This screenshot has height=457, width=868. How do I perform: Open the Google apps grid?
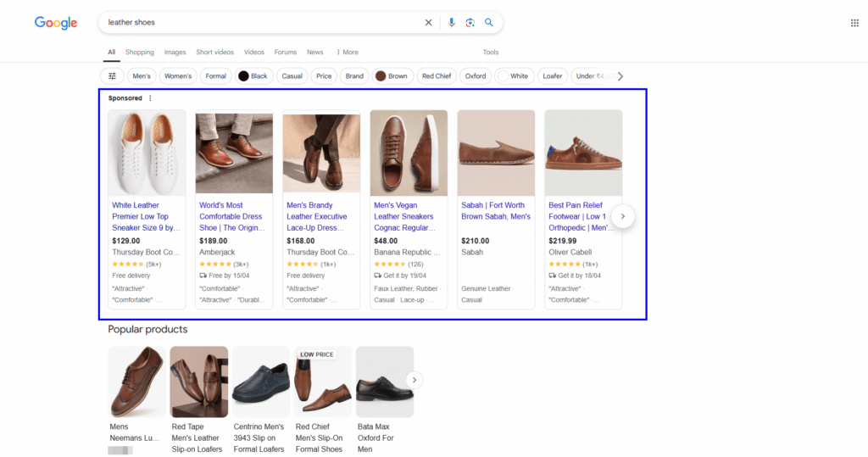pos(854,23)
